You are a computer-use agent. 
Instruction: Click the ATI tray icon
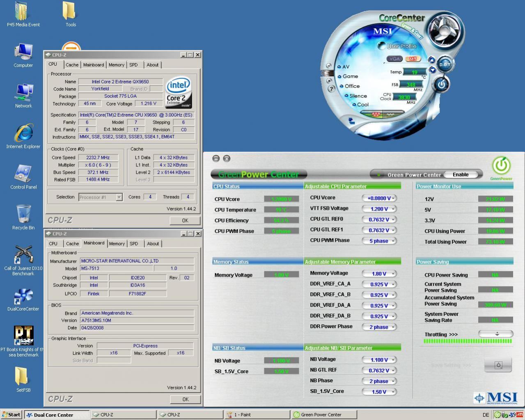(520, 415)
